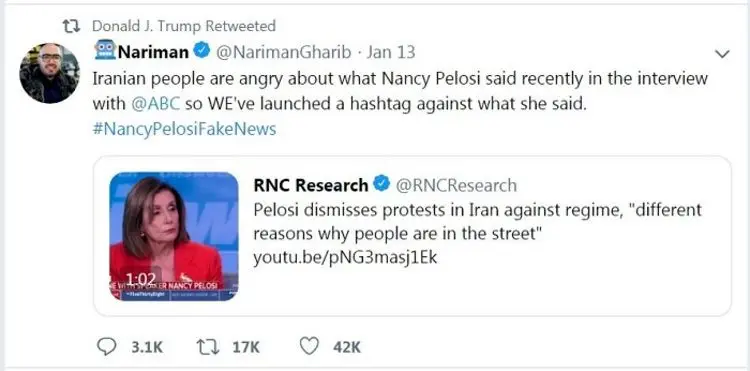The image size is (750, 371).
Task: Open the @NarimanGharib handle
Action: [x=284, y=52]
